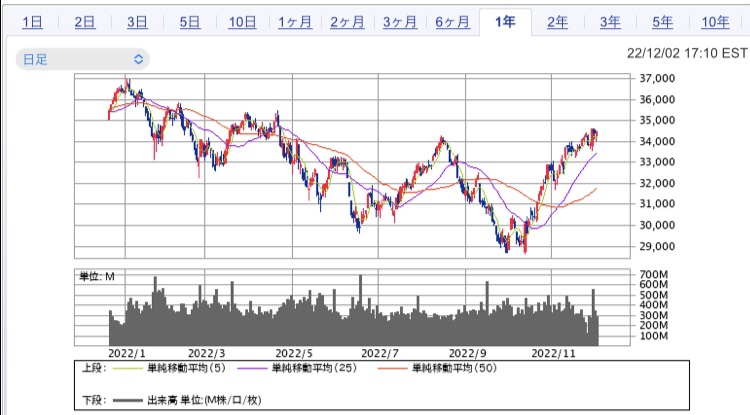The width and height of the screenshot is (750, 415).
Task: Open the 5年 chart range
Action: (x=663, y=22)
